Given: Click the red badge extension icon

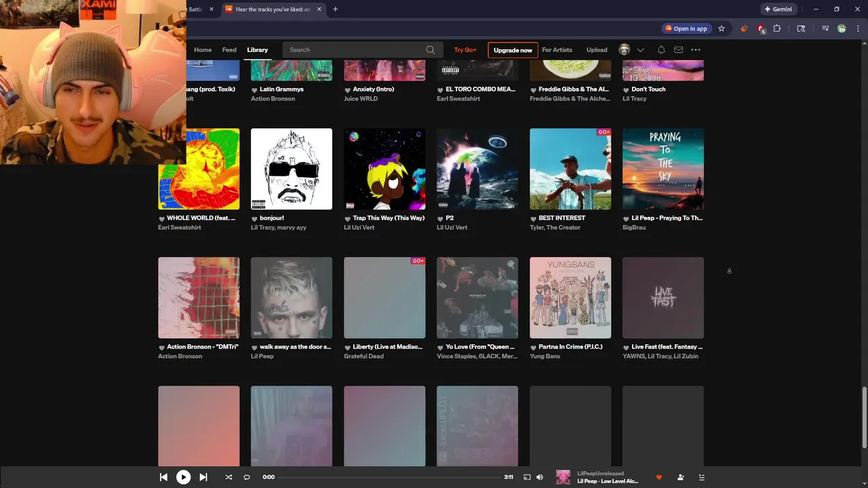Looking at the screenshot, I should click(761, 28).
